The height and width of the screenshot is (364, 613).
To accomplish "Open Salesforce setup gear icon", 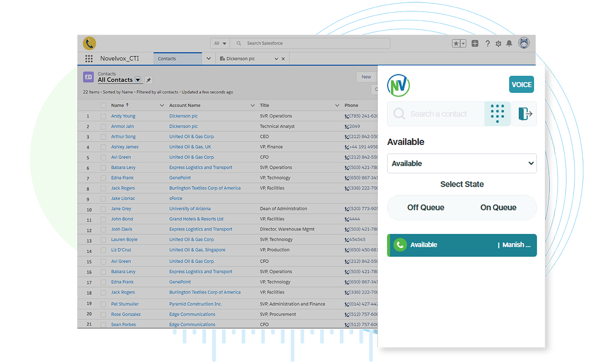I will point(498,43).
